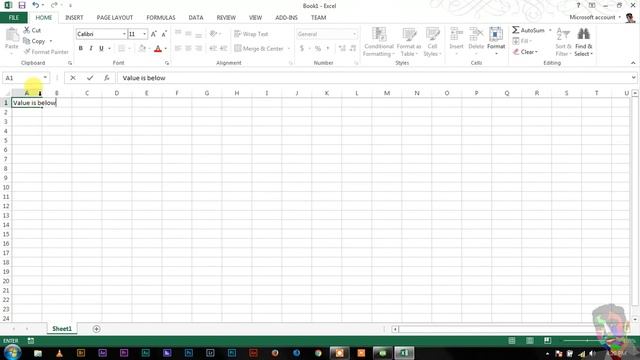640x360 pixels.
Task: Open Insert Function fx
Action: (x=107, y=78)
